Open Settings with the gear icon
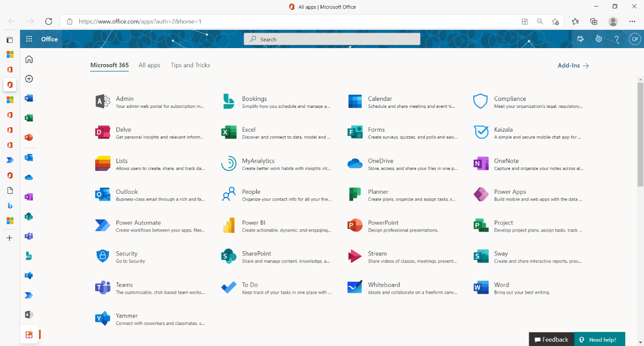644x346 pixels. coord(599,39)
